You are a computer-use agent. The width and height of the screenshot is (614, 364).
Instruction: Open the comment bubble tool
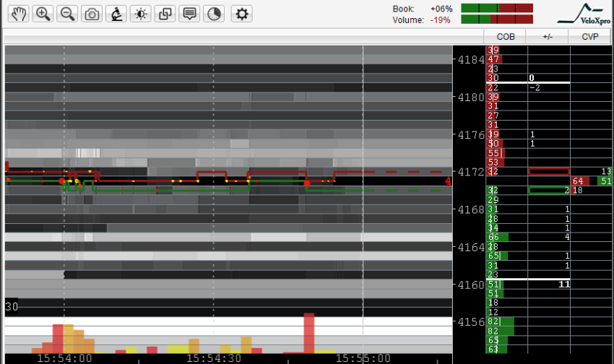(x=189, y=14)
